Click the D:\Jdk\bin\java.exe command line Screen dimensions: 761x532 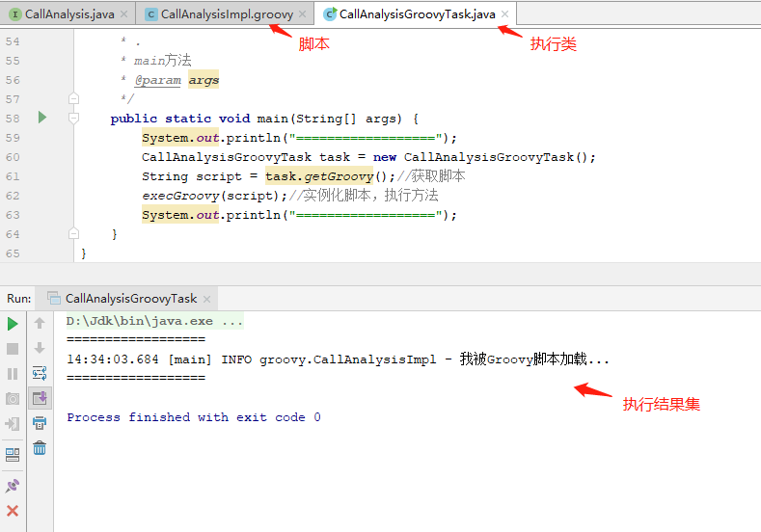[155, 321]
